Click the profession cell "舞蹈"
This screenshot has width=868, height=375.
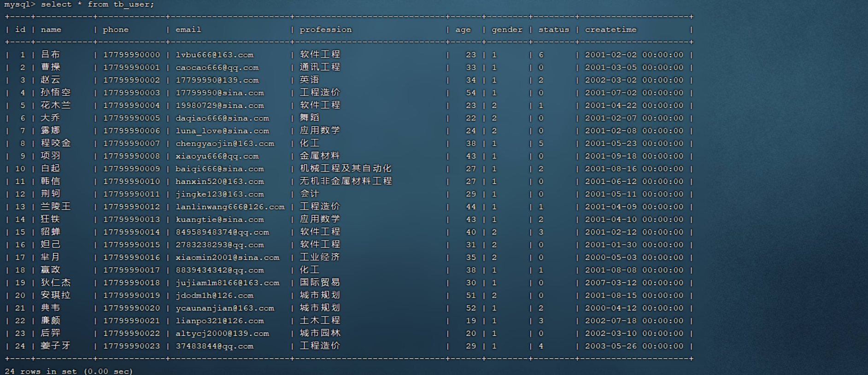pos(309,117)
